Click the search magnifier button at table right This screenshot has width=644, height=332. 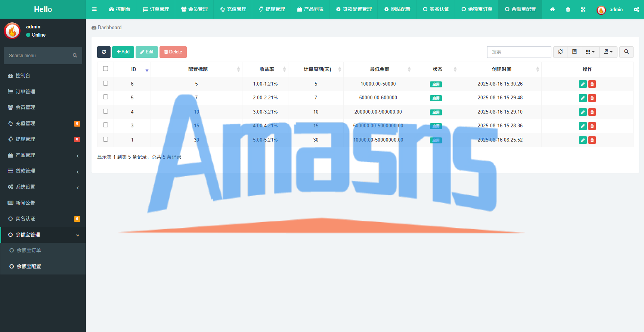pos(626,52)
